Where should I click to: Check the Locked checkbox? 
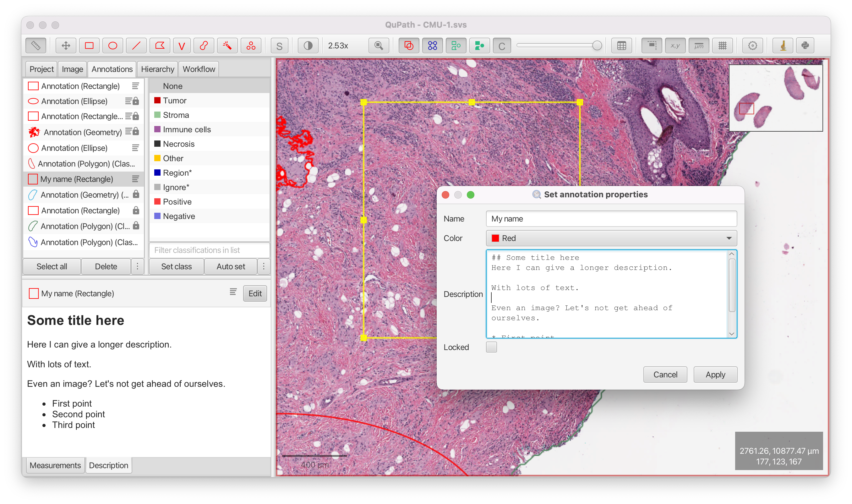click(x=491, y=347)
